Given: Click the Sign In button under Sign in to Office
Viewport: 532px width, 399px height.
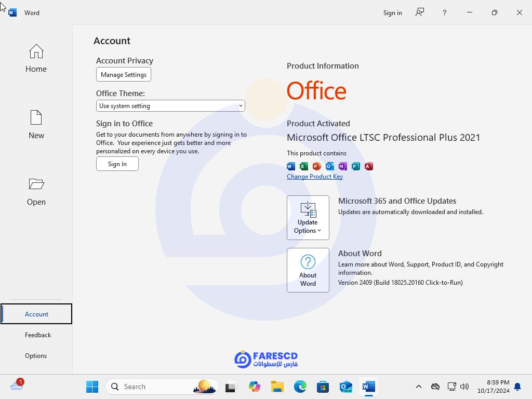Looking at the screenshot, I should pyautogui.click(x=117, y=164).
